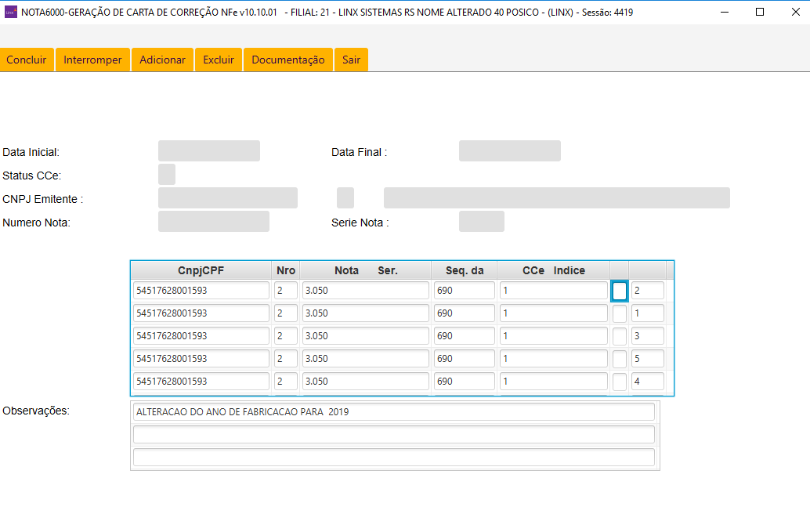Screen dimensions: 810x532
Task: Click the CNPJ Emitente field
Action: coord(228,197)
